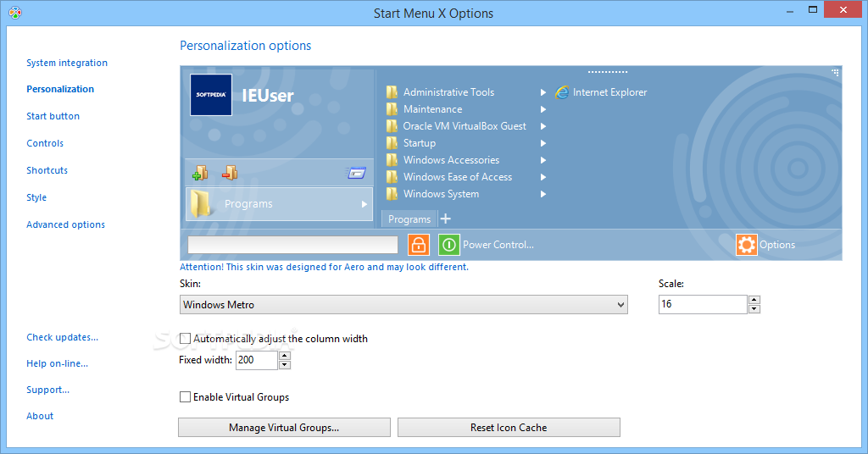868x454 pixels.
Task: Decrease Fixed width with down arrow
Action: [285, 365]
